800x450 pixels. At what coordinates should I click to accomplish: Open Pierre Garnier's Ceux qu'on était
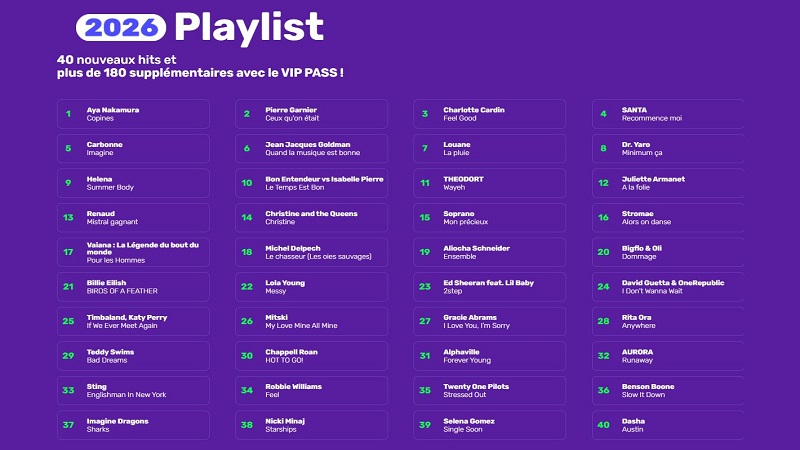(x=312, y=114)
